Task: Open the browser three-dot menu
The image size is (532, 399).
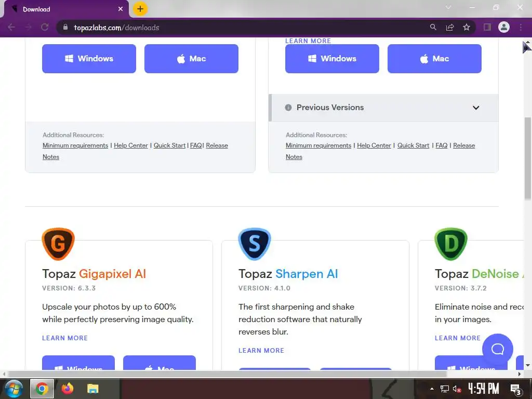Action: tap(521, 27)
